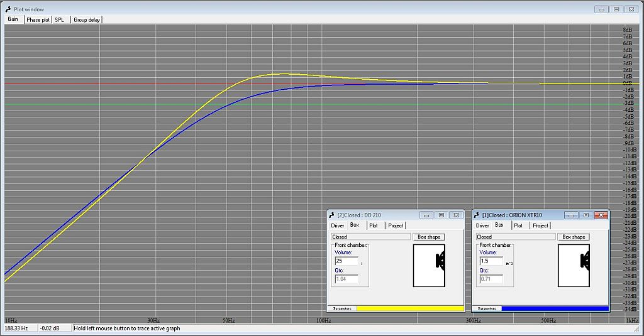Show the Group delay tab
644x336 pixels.
tap(87, 20)
